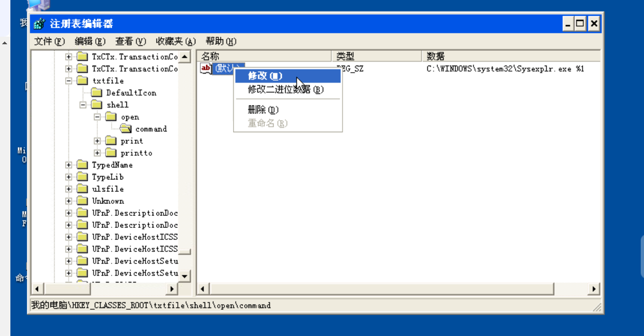
Task: Select the DefaultIcon key label
Action: pyautogui.click(x=131, y=93)
